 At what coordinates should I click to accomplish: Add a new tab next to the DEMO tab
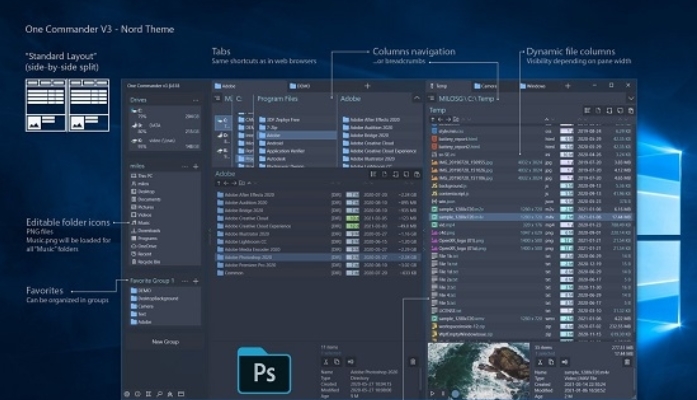(367, 86)
